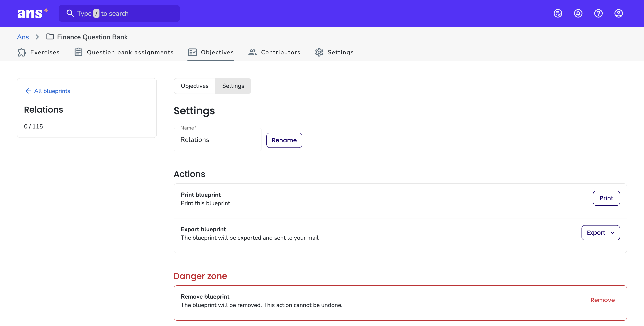Click the 'Actions' heading

coord(189,174)
